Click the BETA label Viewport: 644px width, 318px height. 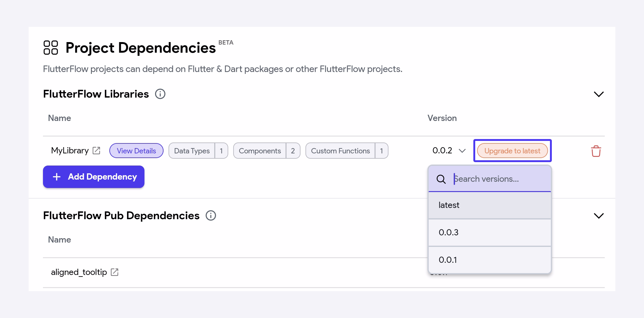coord(226,42)
